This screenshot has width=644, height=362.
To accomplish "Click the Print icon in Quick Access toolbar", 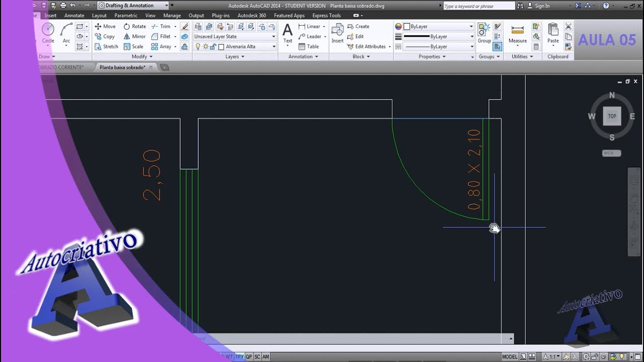I will tap(63, 6).
